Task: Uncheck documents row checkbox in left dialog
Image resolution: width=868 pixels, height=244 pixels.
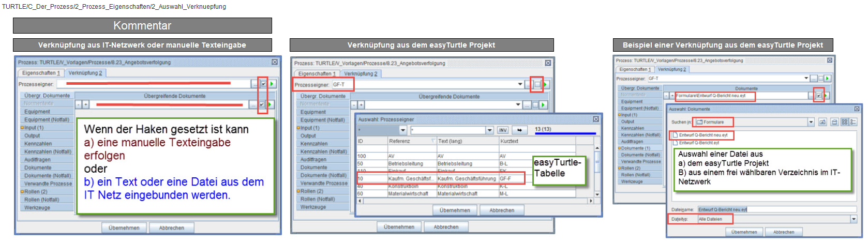Action: 262,104
